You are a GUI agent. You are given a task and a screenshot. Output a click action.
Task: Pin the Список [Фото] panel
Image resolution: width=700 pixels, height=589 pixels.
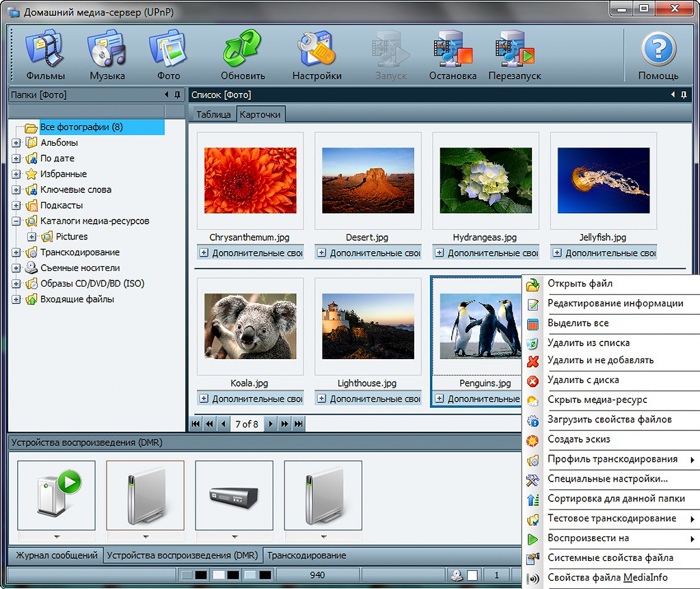click(x=684, y=94)
